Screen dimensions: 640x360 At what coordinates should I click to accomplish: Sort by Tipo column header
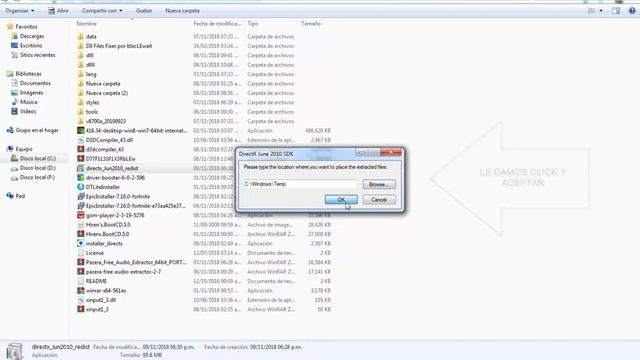[x=253, y=24]
